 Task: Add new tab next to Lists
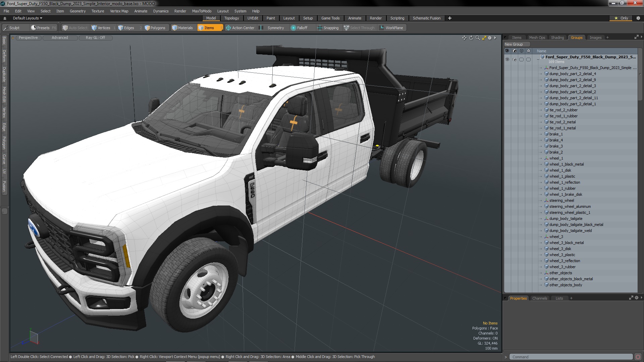pyautogui.click(x=571, y=298)
